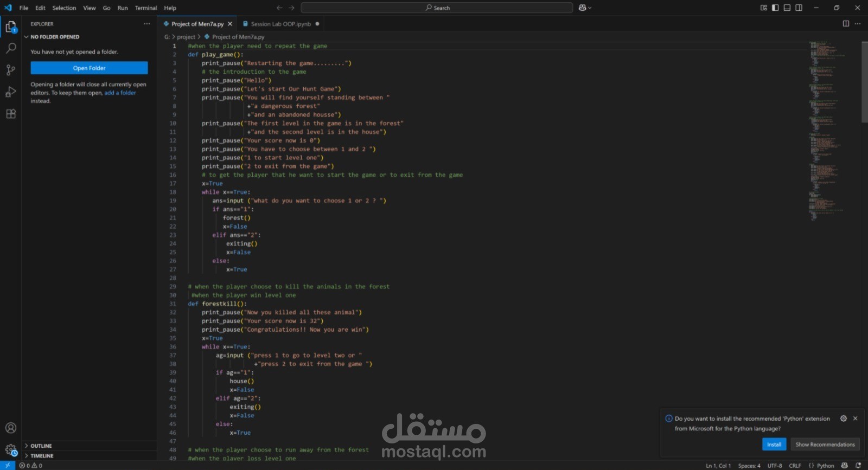868x470 pixels.
Task: Open the Run and Debug view
Action: (10, 92)
